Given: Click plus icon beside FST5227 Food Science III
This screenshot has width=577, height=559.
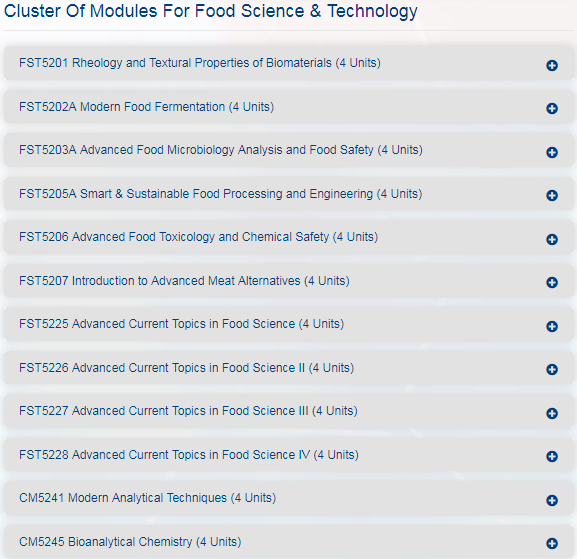Looking at the screenshot, I should (x=552, y=414).
